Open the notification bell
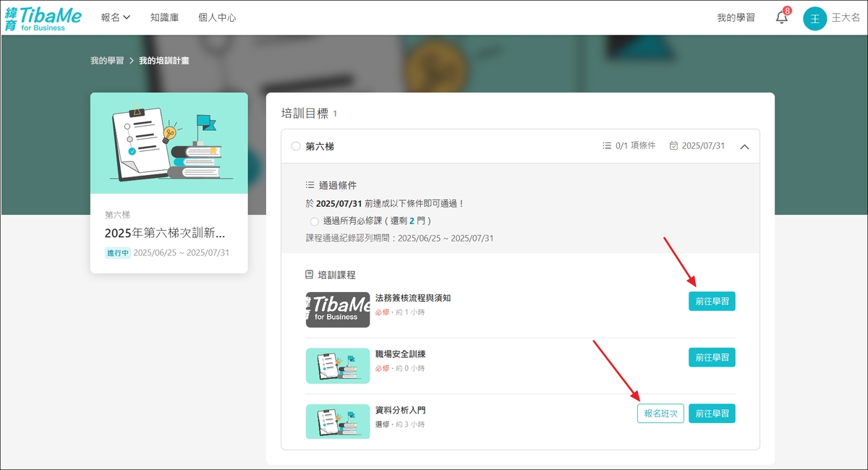868x470 pixels. [x=782, y=18]
